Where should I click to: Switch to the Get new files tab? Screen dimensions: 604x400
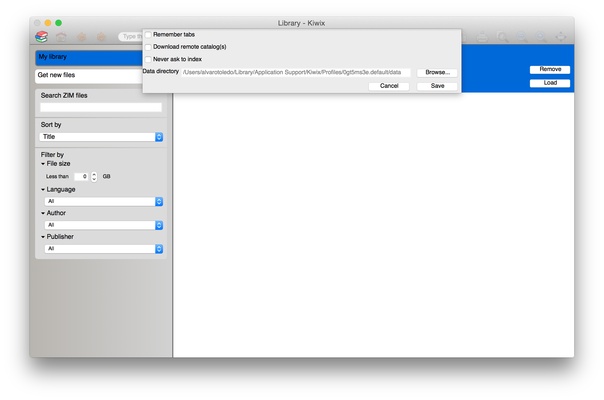89,76
